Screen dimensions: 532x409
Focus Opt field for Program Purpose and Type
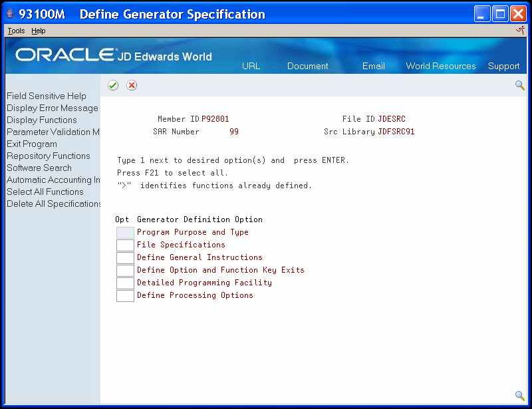pos(125,233)
